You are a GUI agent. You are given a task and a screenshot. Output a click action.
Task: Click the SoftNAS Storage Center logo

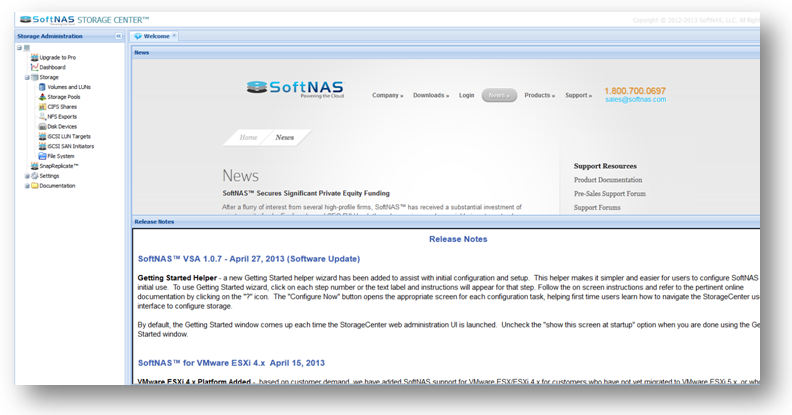coord(84,20)
